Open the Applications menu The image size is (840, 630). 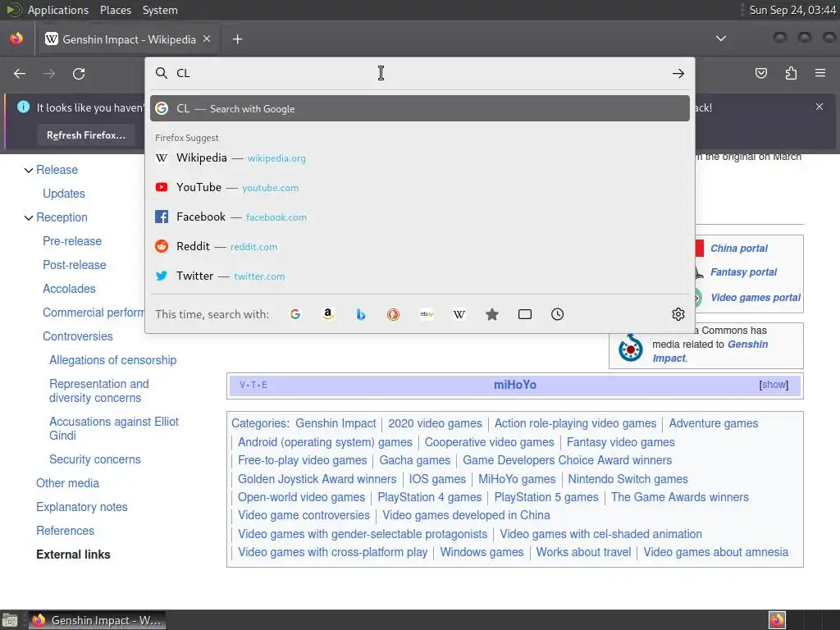point(58,10)
